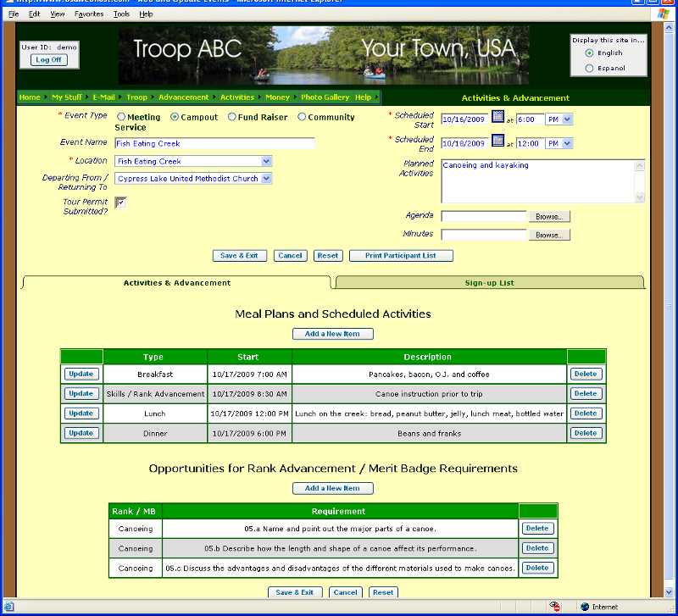The width and height of the screenshot is (678, 616).
Task: Delete the Breakfast row
Action: click(x=586, y=374)
